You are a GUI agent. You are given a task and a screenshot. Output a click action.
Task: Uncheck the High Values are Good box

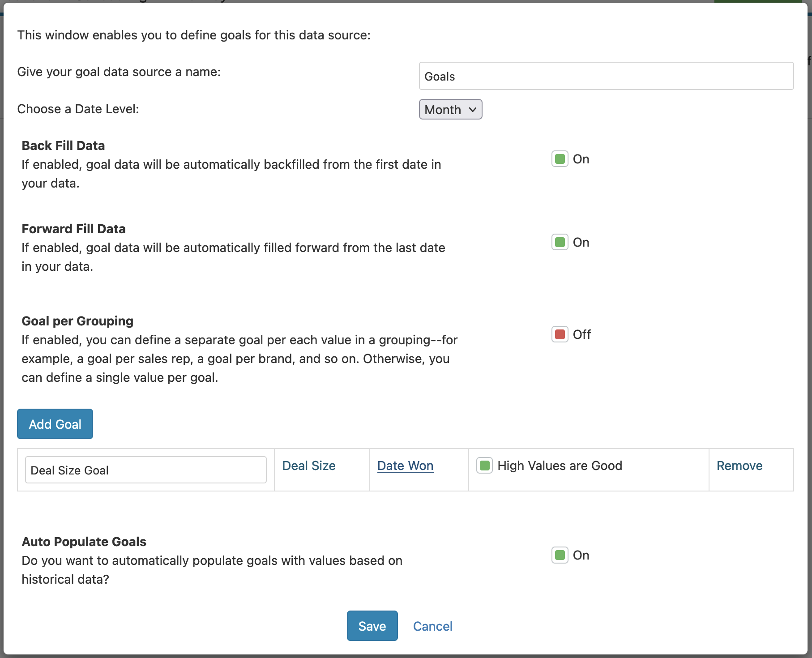tap(484, 466)
